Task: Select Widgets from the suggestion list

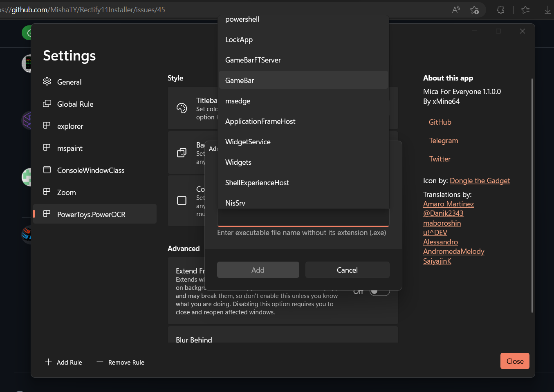Action: coord(303,162)
